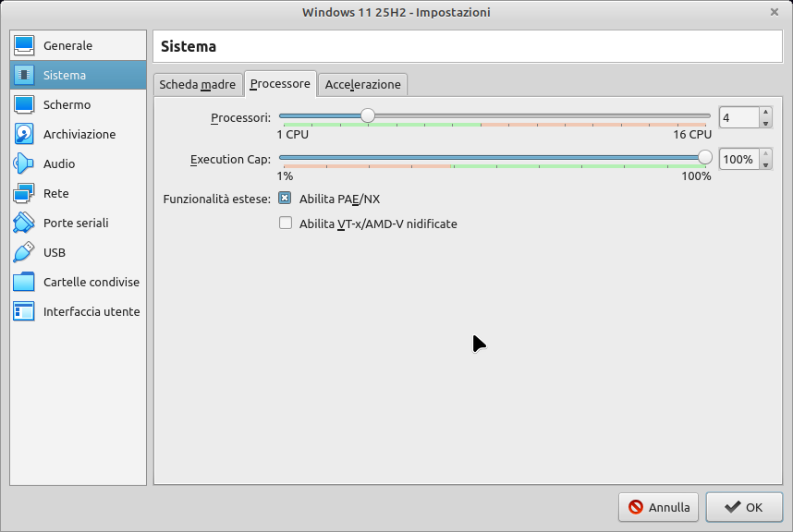Open the Generale settings icon
793x532 pixels.
pos(24,45)
